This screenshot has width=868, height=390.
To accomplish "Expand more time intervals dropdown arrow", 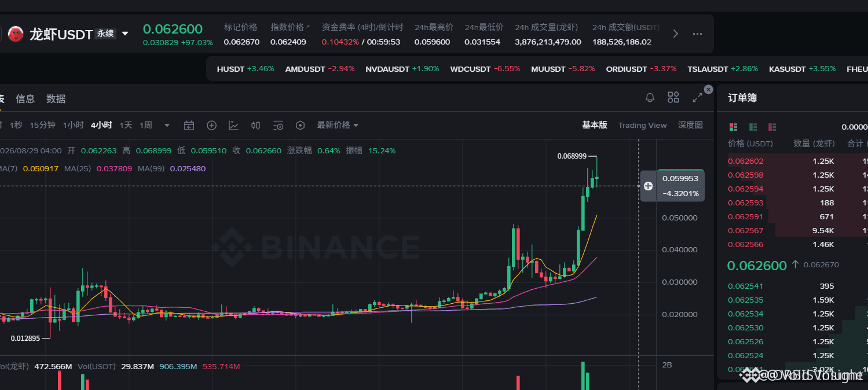I will (167, 125).
